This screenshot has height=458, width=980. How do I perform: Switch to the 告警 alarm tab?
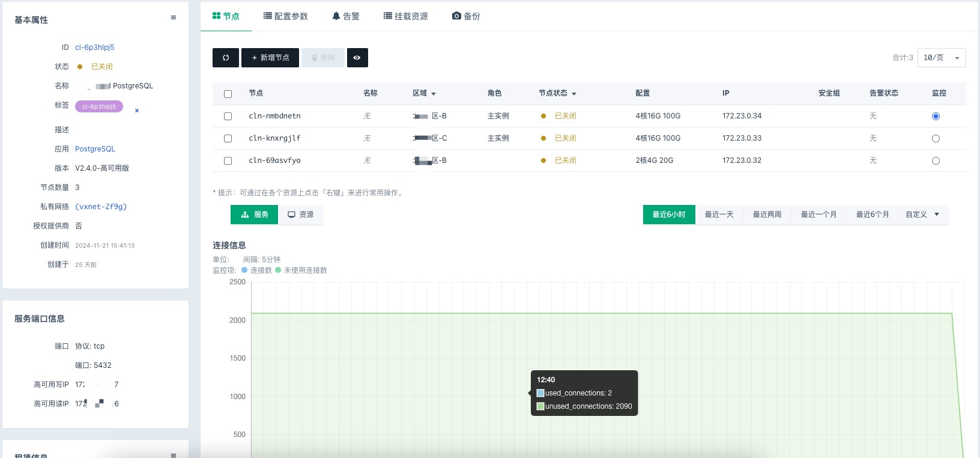tap(346, 16)
